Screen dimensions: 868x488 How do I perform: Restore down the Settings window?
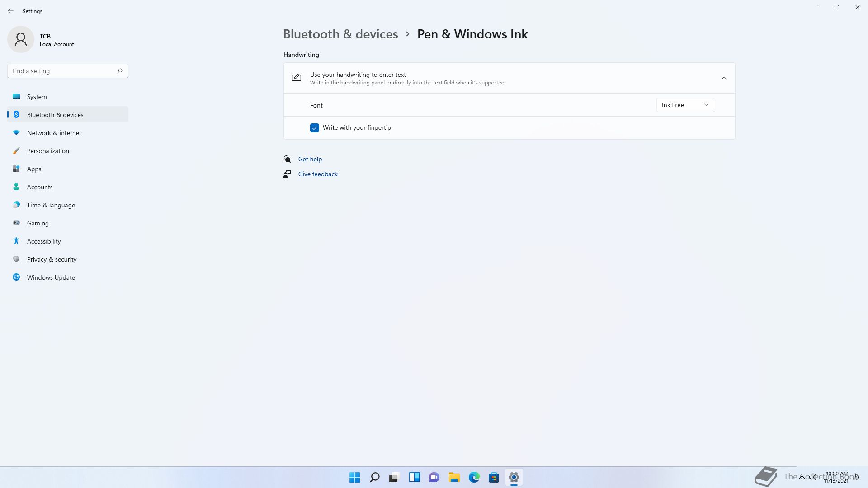click(837, 7)
